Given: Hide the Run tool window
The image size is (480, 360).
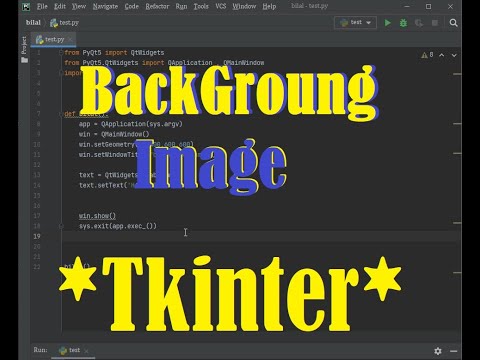Looking at the screenshot, I should click(453, 351).
